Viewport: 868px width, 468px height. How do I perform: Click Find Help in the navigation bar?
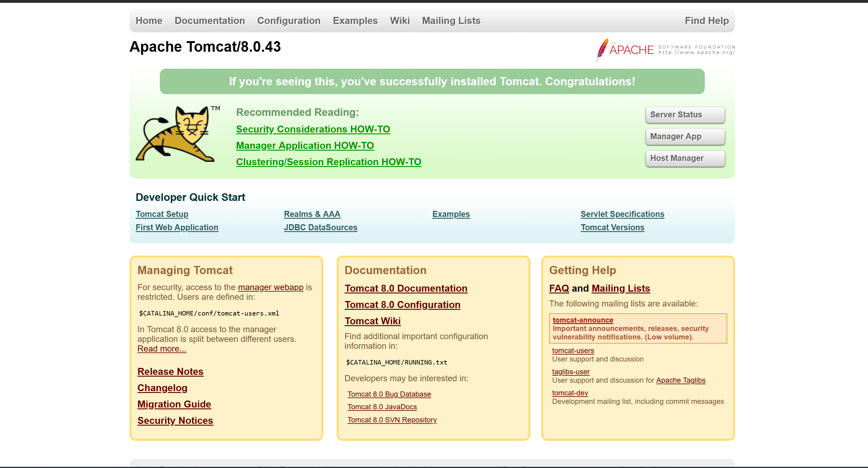pyautogui.click(x=707, y=21)
